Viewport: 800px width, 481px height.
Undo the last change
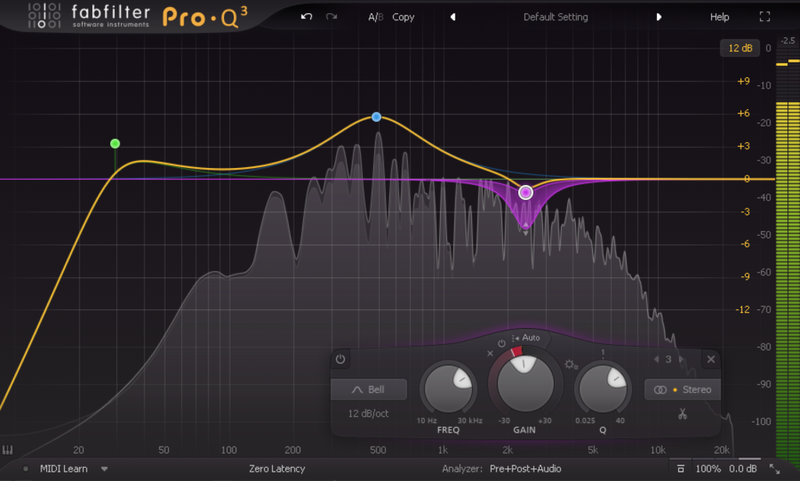point(306,17)
